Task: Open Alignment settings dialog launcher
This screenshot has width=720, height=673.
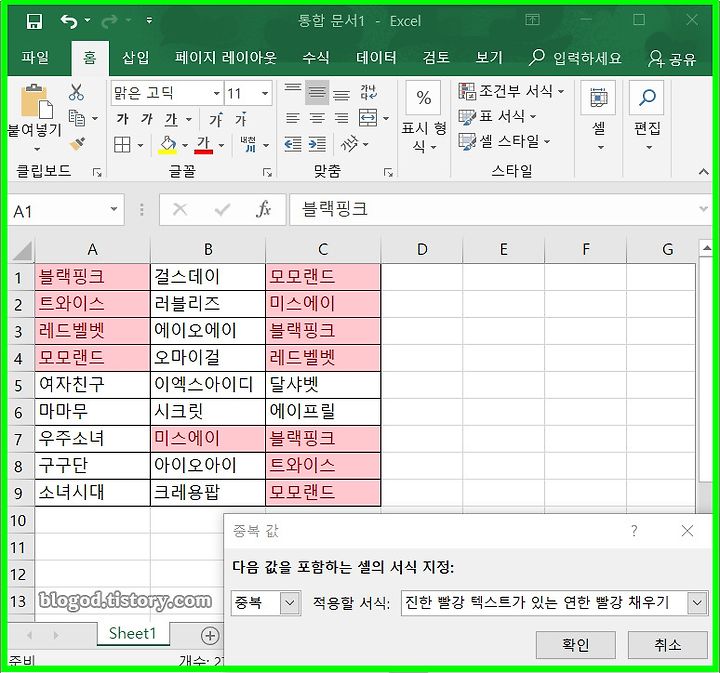Action: (x=388, y=173)
